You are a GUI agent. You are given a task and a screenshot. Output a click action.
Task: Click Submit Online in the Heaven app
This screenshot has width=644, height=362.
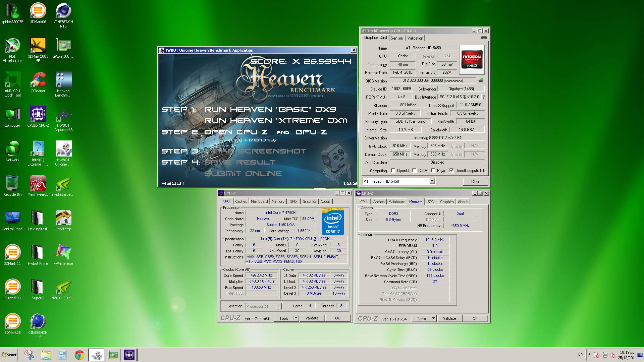tap(243, 174)
